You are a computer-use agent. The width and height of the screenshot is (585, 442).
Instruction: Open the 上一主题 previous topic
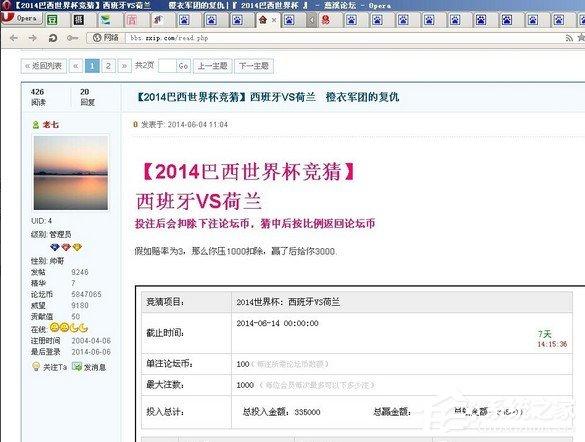tap(213, 66)
